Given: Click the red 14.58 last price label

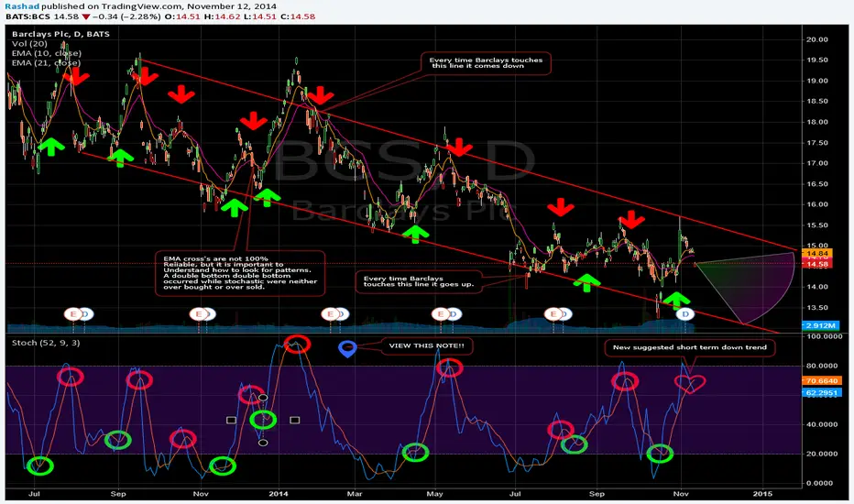Looking at the screenshot, I should [x=817, y=264].
